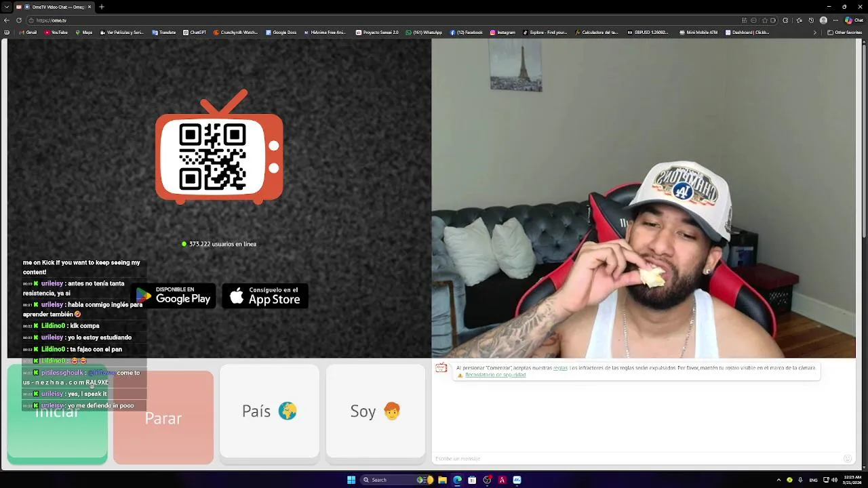This screenshot has width=868, height=488.
Task: Click the OmeTV QR code television logo
Action: 219,147
